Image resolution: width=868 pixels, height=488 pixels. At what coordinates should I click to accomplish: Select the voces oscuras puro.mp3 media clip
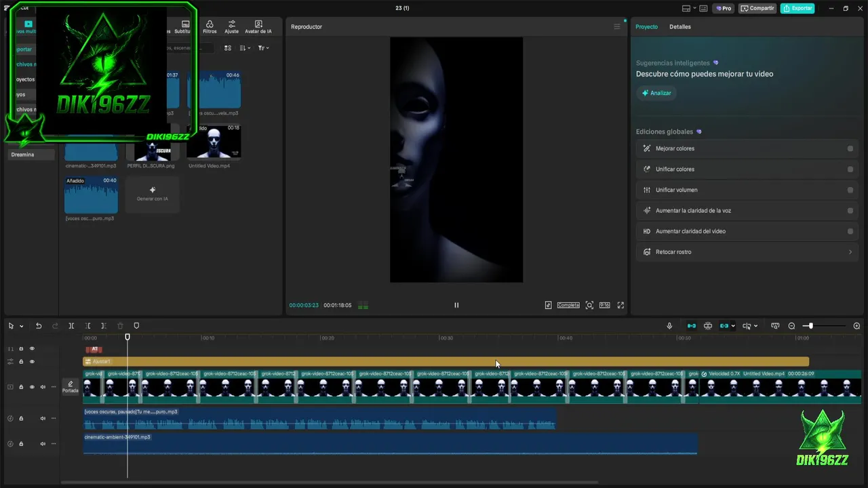tap(91, 195)
